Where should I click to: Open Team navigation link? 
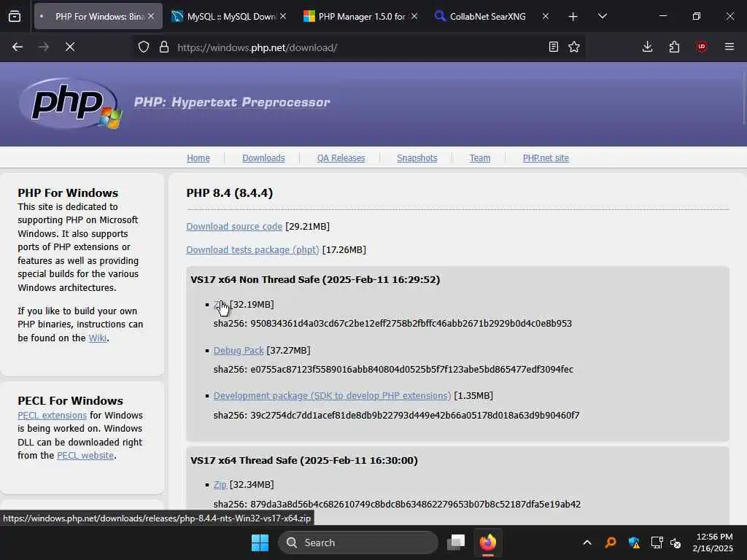tap(480, 158)
